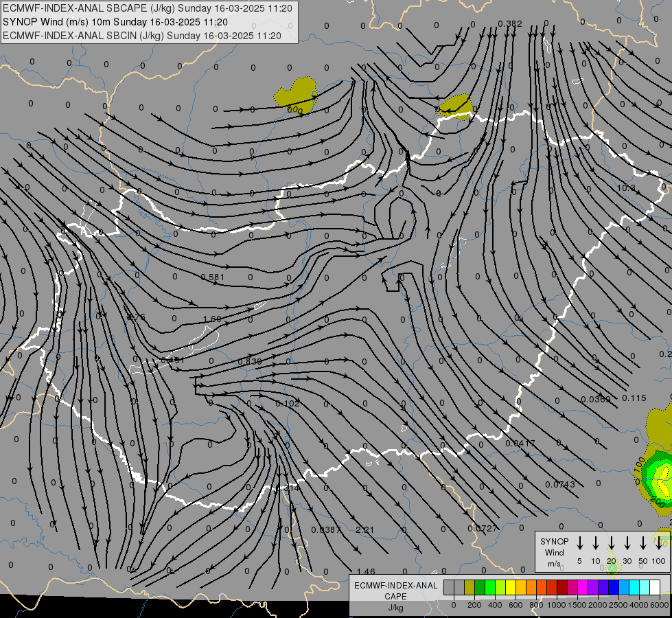Click the map value 1.46
This screenshot has height=618, width=672.
pyautogui.click(x=366, y=572)
